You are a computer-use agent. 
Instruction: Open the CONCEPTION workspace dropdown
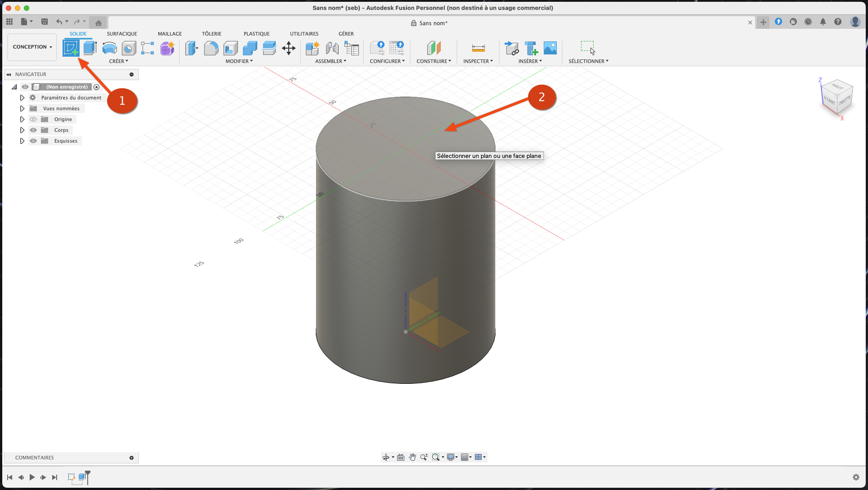32,47
